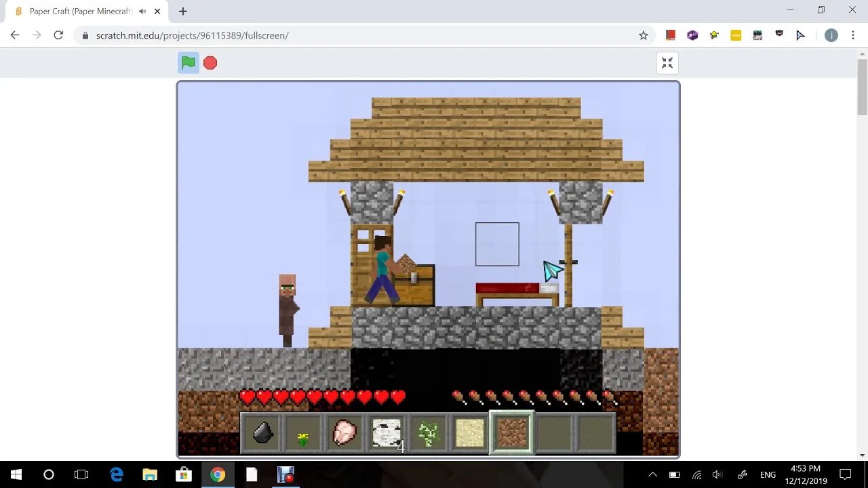Click the villager standing outside the house
Viewport: 868px width, 488px height.
[x=288, y=310]
